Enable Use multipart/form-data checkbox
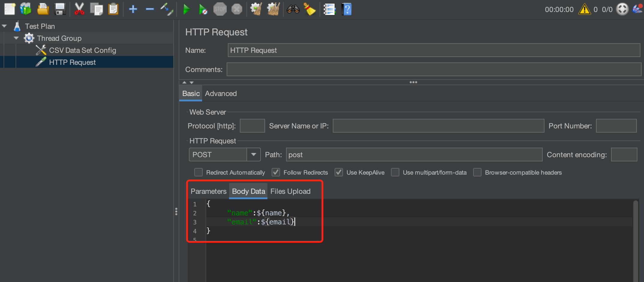This screenshot has height=282, width=644. [395, 172]
